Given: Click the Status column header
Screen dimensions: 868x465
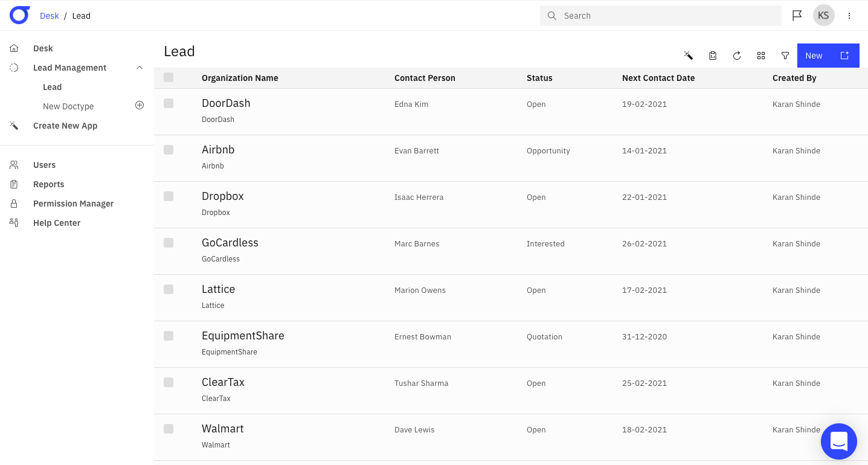Looking at the screenshot, I should (539, 78).
